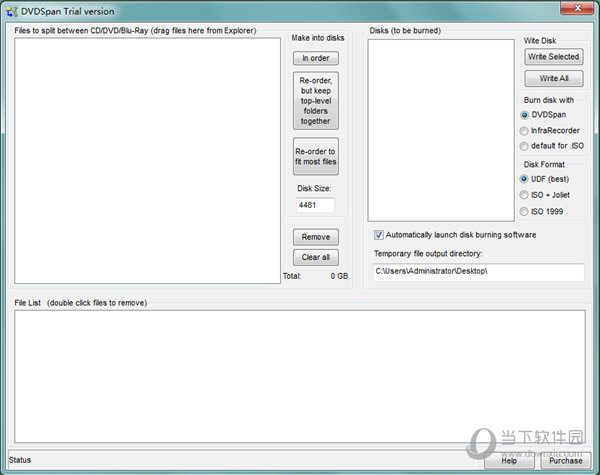Click the temporary file output directory field
This screenshot has width=600, height=475.
478,272
